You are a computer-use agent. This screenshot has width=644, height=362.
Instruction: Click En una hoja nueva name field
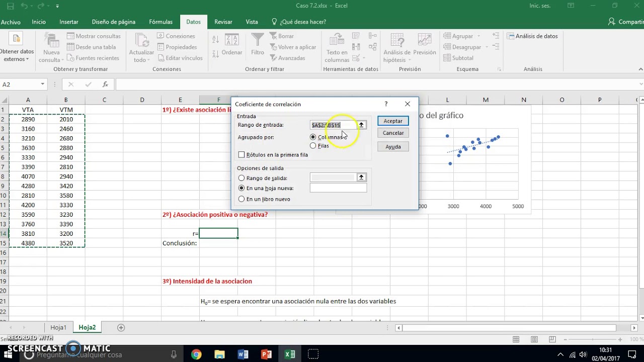pyautogui.click(x=338, y=188)
